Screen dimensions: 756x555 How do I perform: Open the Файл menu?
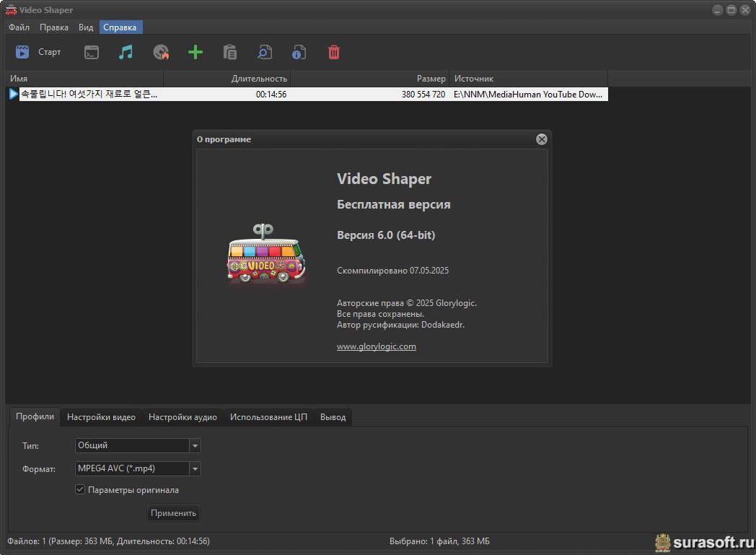(19, 27)
